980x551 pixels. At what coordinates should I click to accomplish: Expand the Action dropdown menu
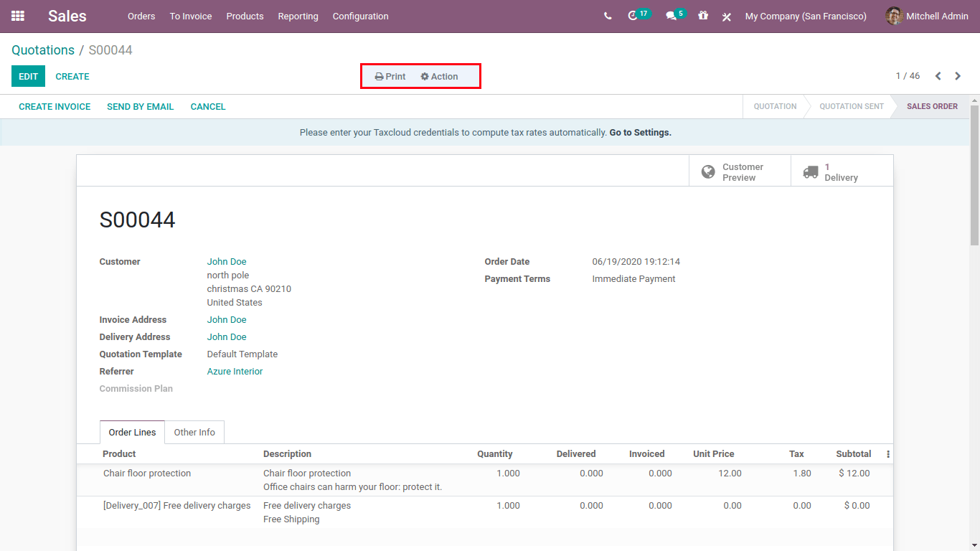[x=439, y=77]
